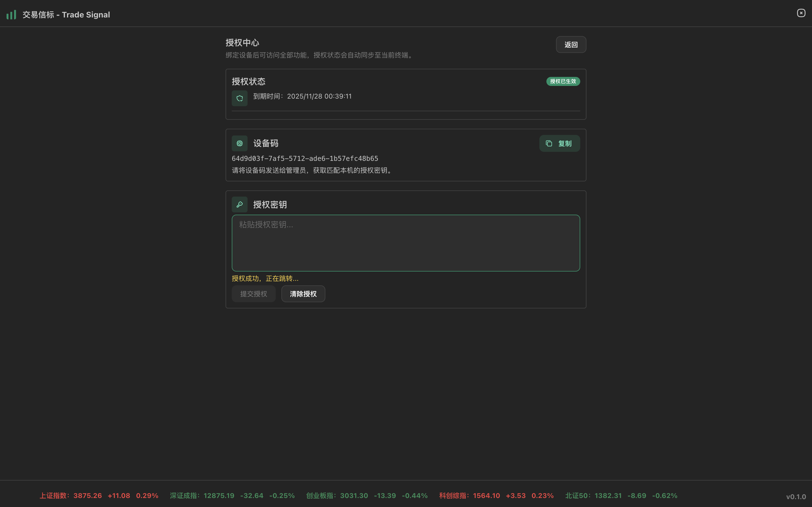
Task: Click the 授权成功，正在跳转 message
Action: click(265, 278)
